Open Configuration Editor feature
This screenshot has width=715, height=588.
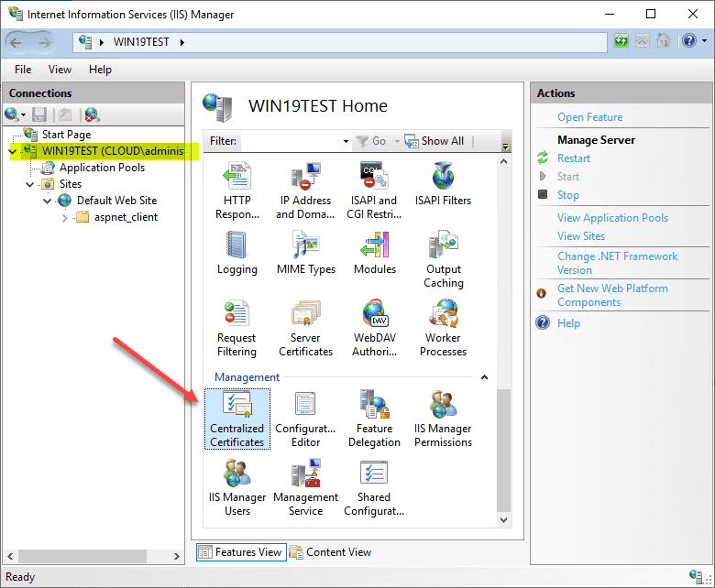click(x=305, y=419)
